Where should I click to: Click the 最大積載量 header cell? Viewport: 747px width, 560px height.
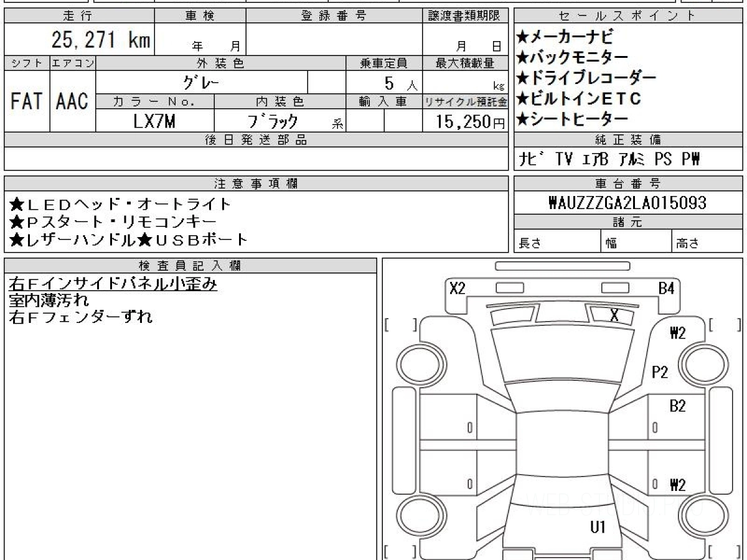point(466,63)
